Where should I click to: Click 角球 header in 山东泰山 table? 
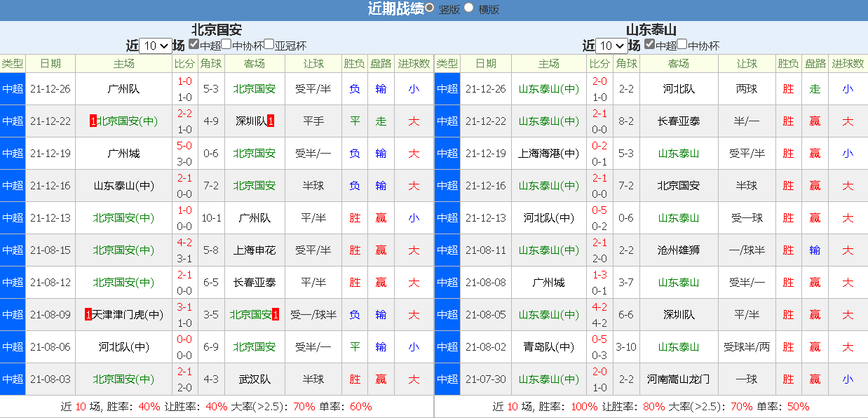tap(626, 64)
